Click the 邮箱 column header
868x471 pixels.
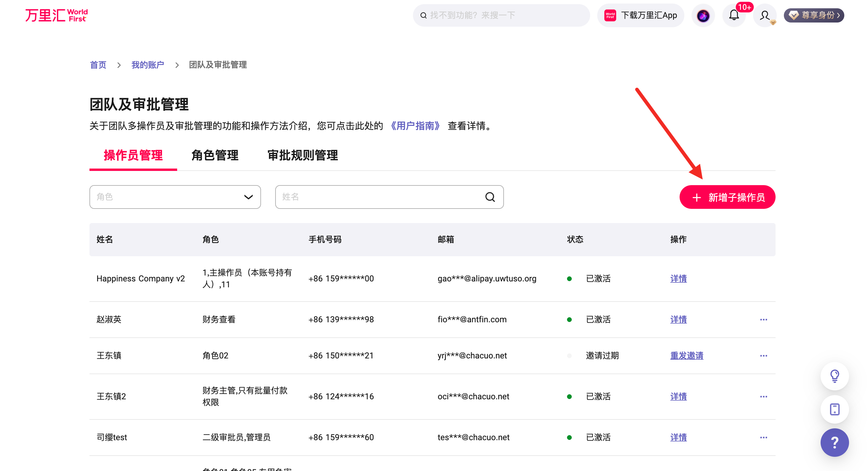pyautogui.click(x=446, y=240)
